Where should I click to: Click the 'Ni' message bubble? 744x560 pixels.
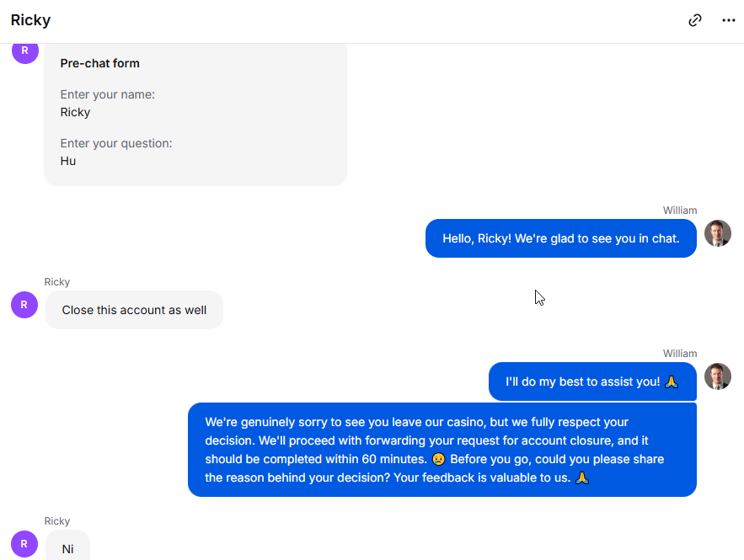tap(68, 547)
